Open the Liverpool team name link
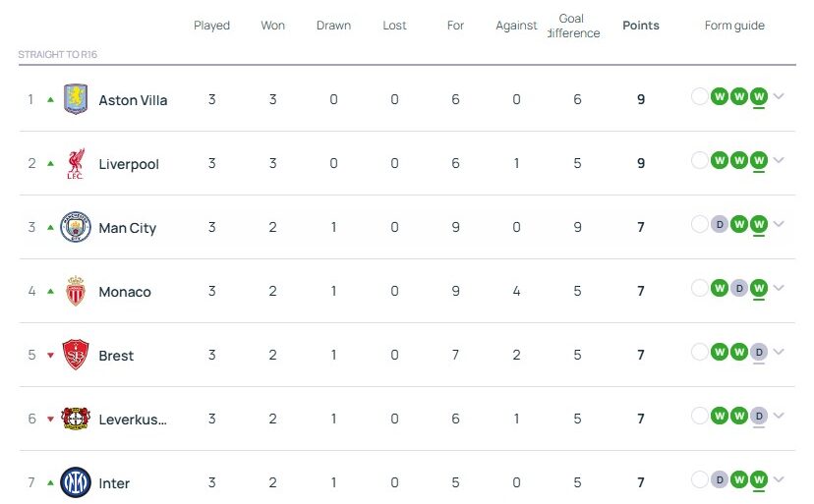814x504 pixels. click(x=129, y=164)
